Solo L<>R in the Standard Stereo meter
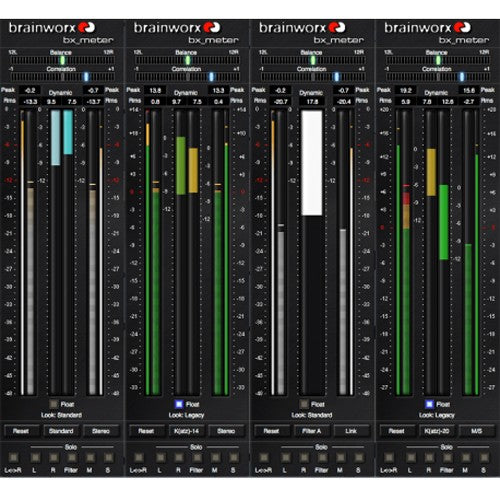This screenshot has width=500, height=500. 13,457
